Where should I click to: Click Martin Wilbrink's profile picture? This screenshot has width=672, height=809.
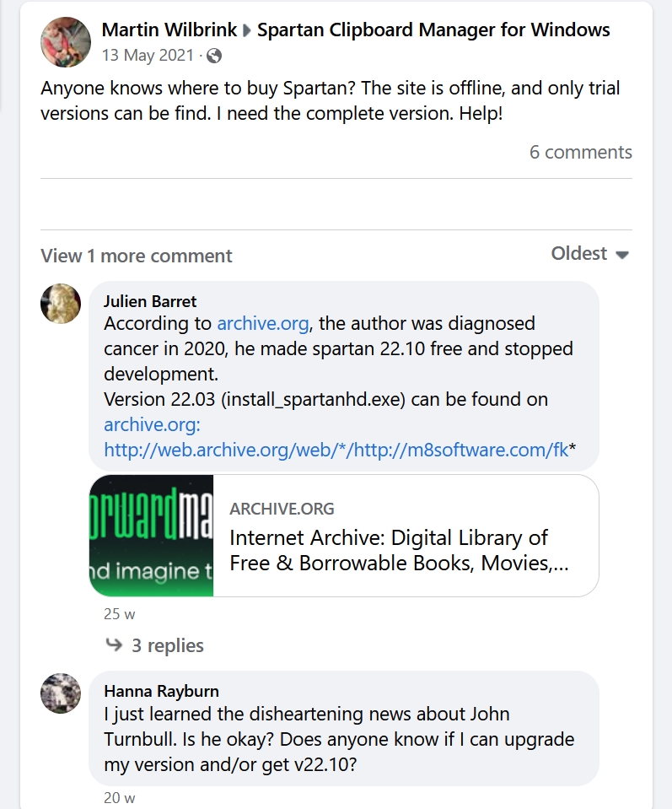(x=66, y=42)
